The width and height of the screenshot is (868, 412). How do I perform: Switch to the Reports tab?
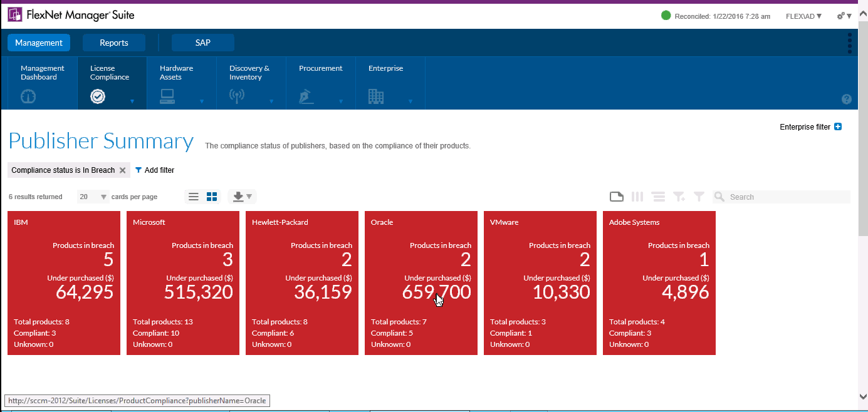coord(114,43)
